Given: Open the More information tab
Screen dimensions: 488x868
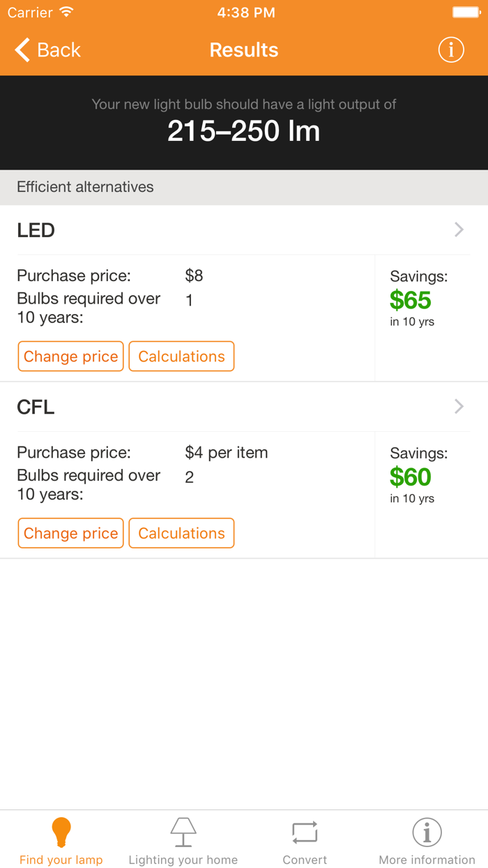Looking at the screenshot, I should (427, 841).
